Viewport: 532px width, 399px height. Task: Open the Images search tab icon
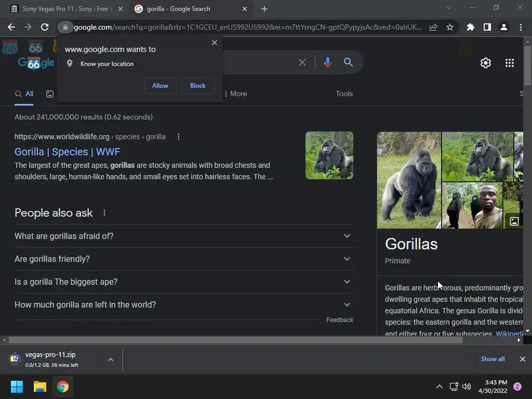coord(50,94)
